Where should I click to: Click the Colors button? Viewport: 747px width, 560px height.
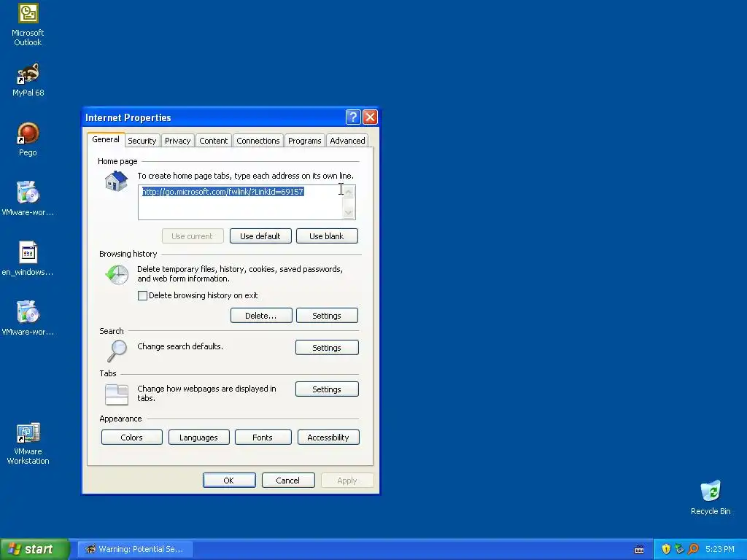pyautogui.click(x=131, y=437)
